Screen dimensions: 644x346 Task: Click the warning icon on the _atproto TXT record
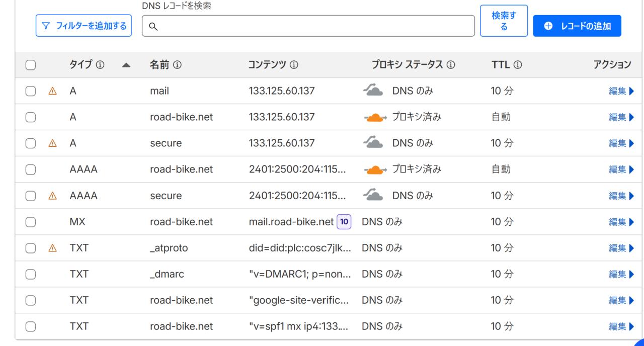click(x=52, y=248)
